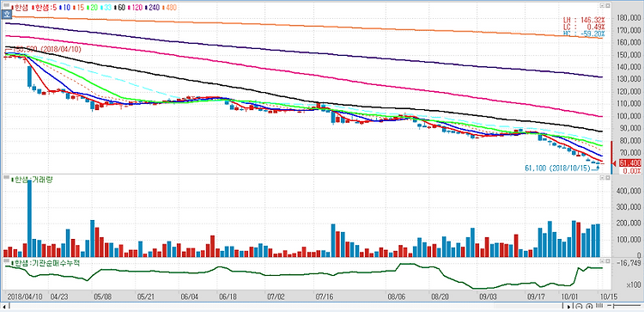Click the 06/18 date on time axis

tap(228, 296)
